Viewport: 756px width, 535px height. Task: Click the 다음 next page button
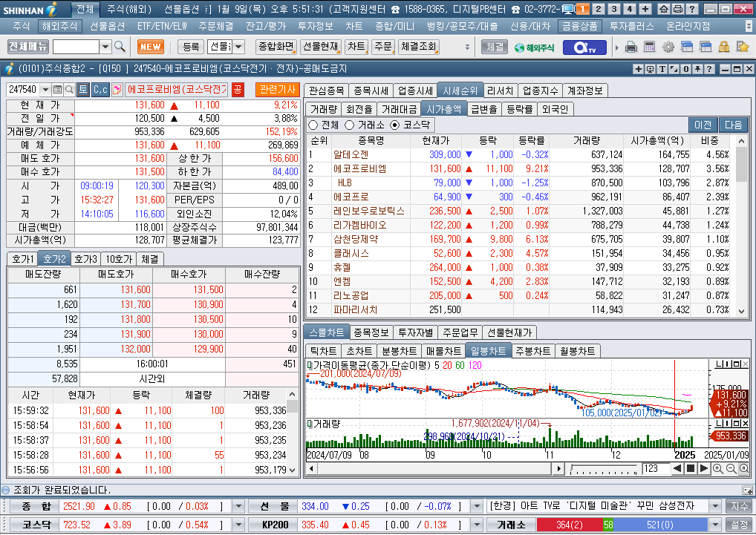tap(733, 125)
